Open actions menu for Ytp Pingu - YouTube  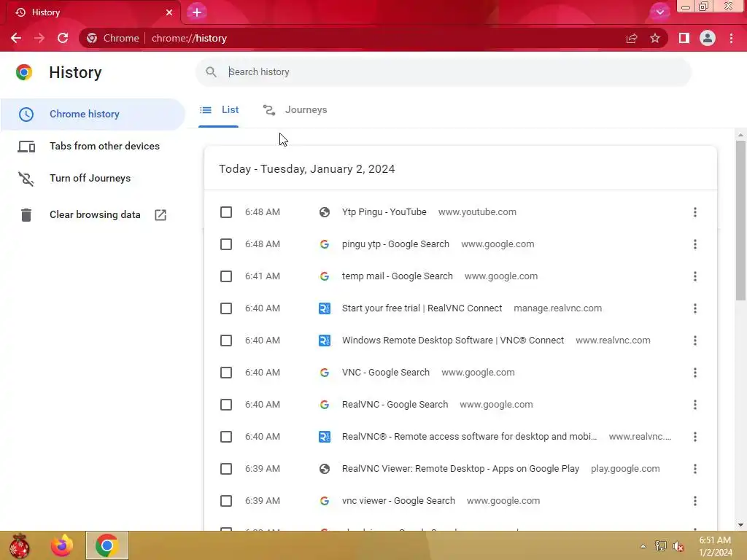695,212
